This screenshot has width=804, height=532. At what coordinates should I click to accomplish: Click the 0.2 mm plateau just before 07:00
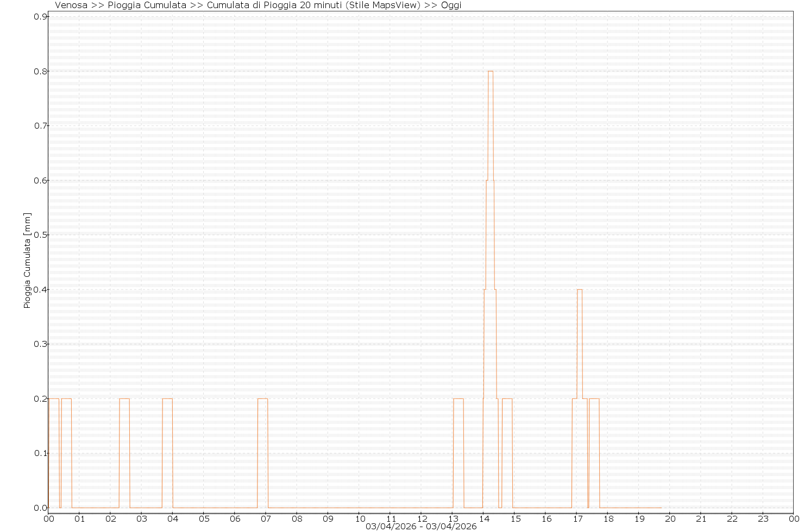click(262, 398)
